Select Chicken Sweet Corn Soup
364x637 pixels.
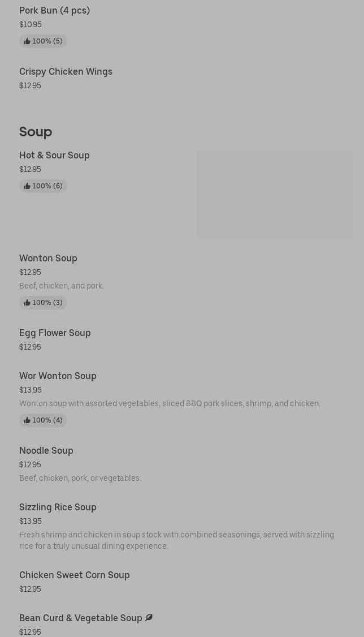click(75, 575)
